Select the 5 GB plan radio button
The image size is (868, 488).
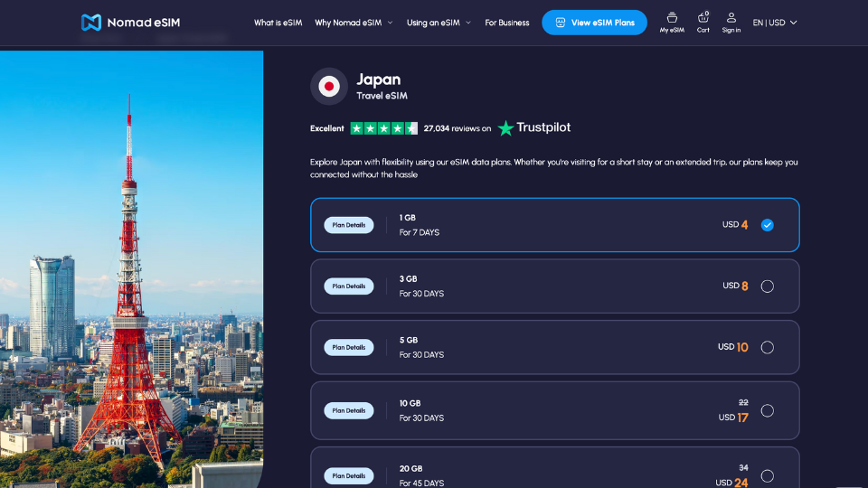pyautogui.click(x=767, y=347)
